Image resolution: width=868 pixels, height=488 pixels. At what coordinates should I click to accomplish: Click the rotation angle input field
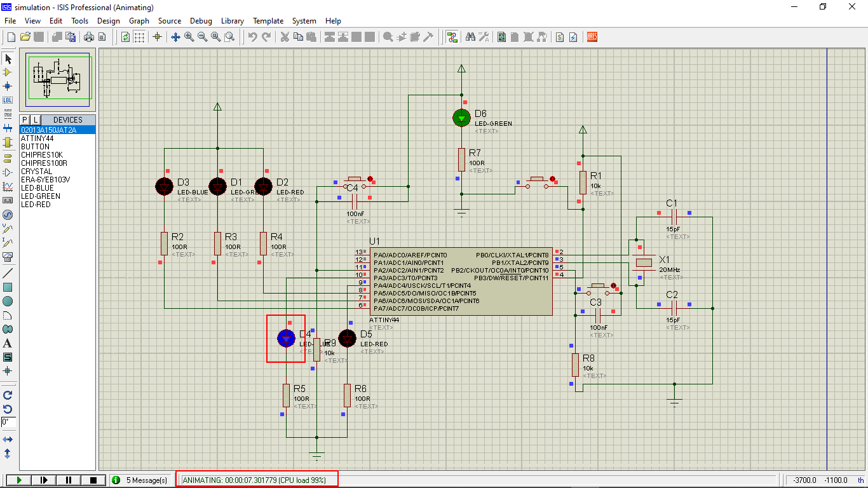(x=8, y=422)
